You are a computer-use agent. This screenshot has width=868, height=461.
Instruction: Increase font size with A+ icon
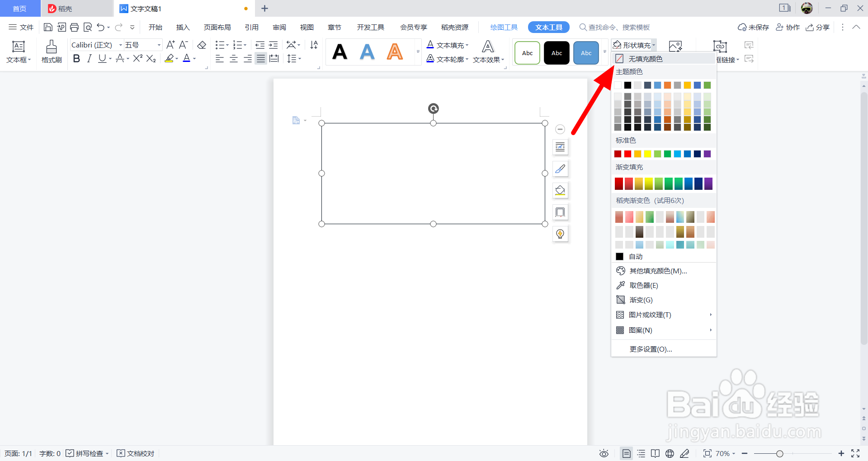click(x=170, y=45)
